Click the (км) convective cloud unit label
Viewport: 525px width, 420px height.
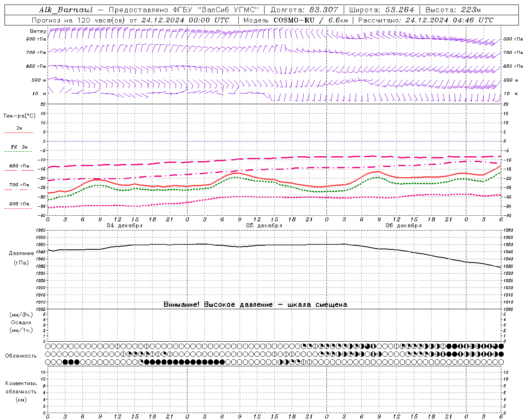click(21, 399)
